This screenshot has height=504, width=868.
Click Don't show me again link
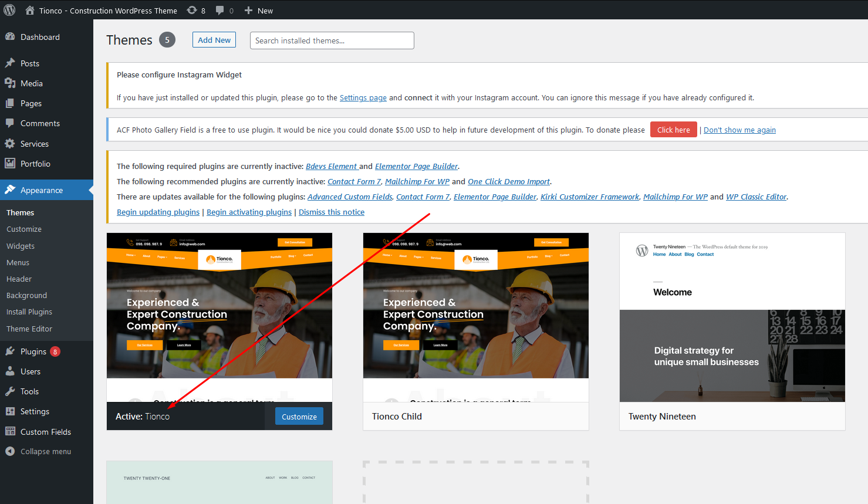pyautogui.click(x=739, y=130)
